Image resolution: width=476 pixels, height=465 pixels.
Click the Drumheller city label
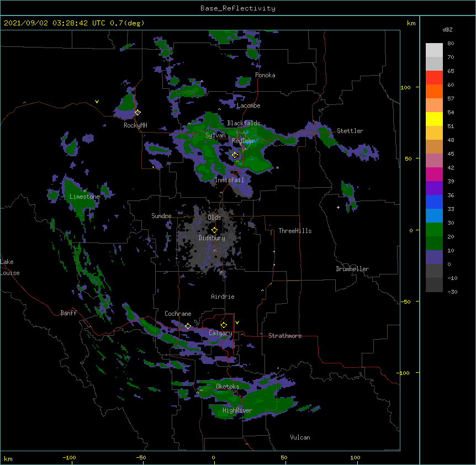[352, 269]
